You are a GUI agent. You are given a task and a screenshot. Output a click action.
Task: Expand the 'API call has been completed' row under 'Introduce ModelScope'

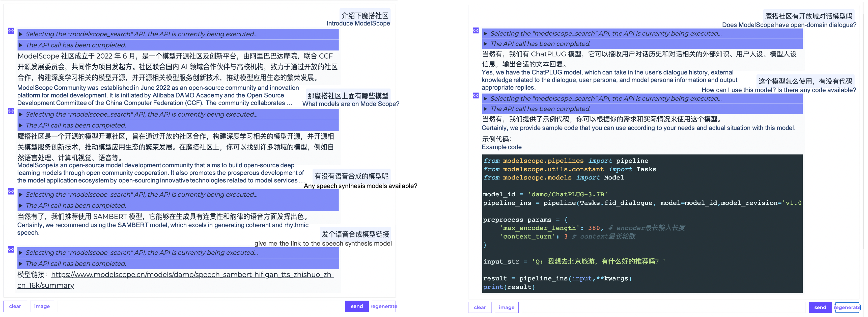coord(178,45)
